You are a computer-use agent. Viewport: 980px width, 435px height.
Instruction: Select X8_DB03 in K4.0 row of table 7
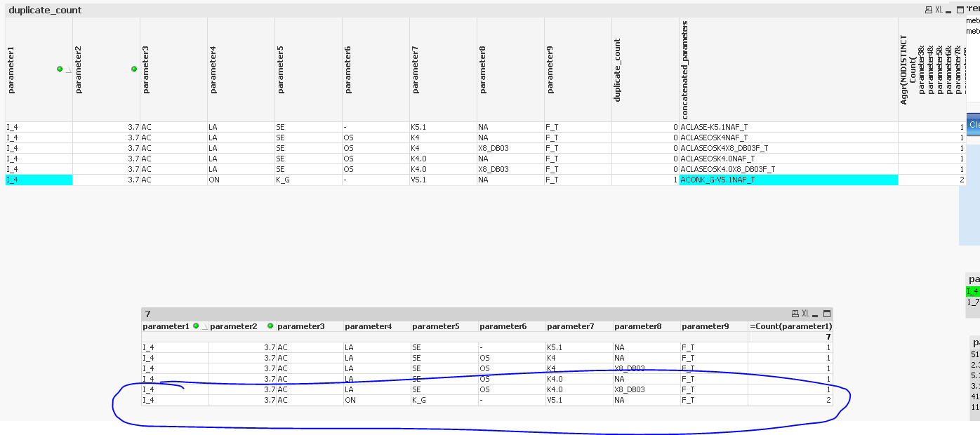(x=647, y=389)
